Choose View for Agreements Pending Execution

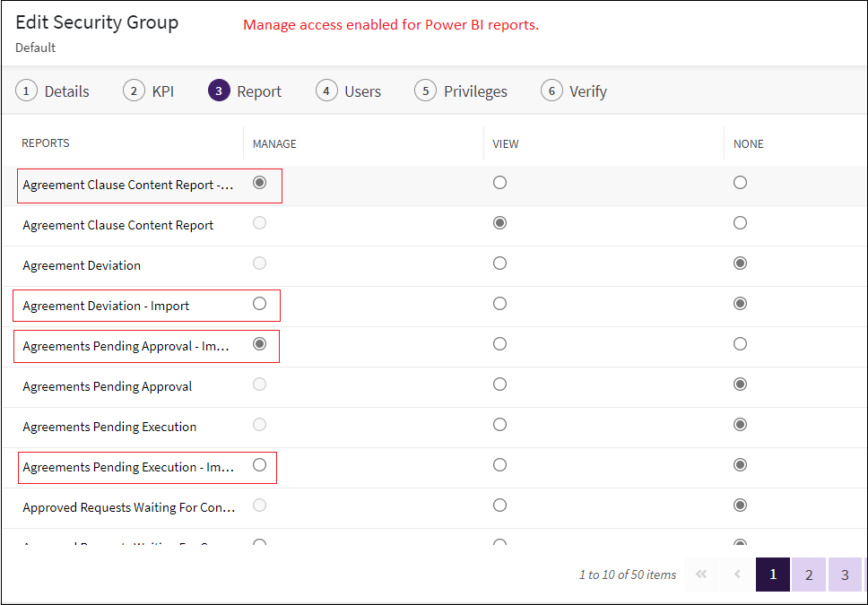click(x=499, y=425)
